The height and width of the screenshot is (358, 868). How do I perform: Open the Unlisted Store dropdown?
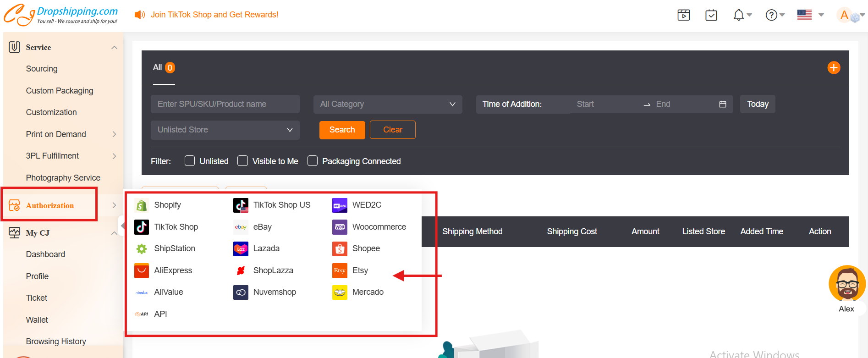pos(225,130)
